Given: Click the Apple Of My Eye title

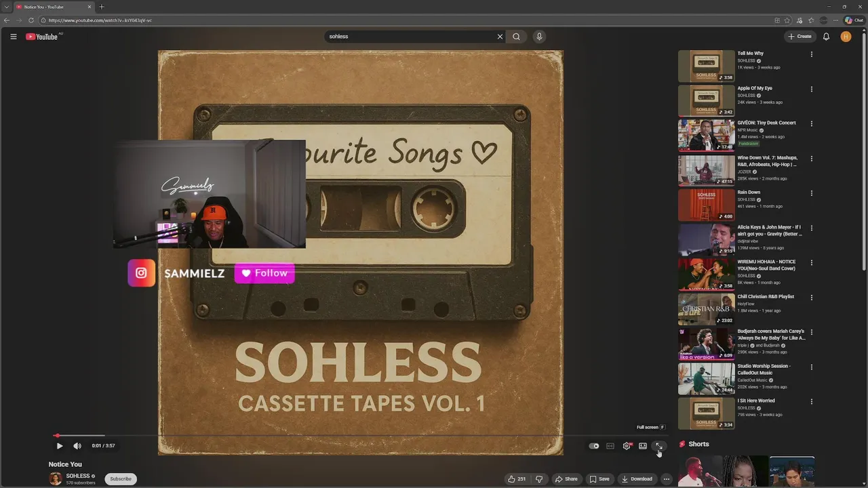Looking at the screenshot, I should coord(755,88).
